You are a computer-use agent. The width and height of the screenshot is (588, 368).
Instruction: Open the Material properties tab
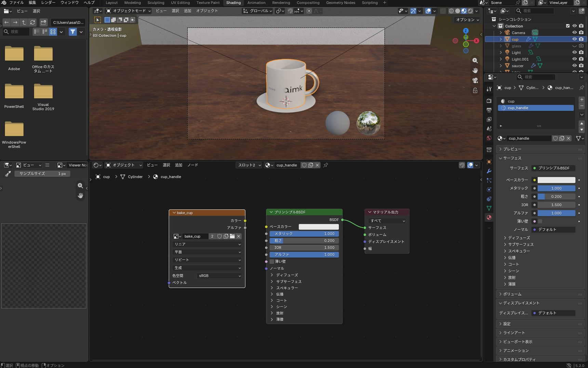pos(489,218)
